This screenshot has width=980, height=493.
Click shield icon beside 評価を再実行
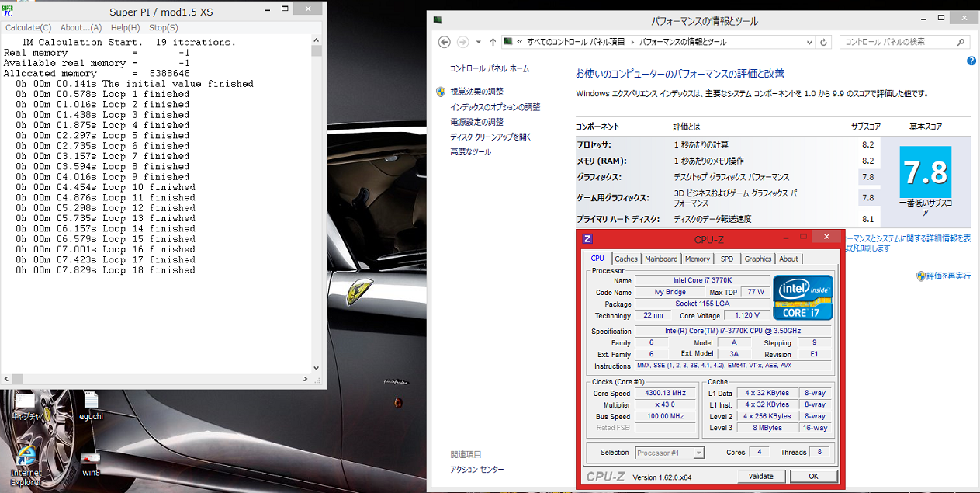pos(920,276)
